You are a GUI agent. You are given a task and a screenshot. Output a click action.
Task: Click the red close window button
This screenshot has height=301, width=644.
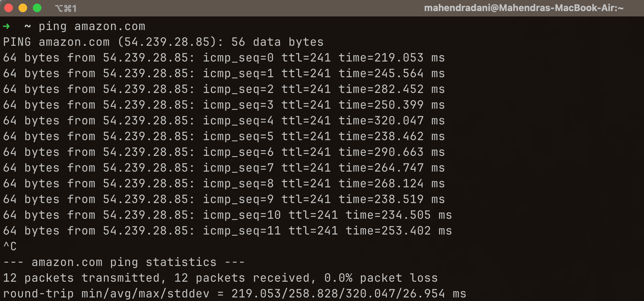tap(8, 7)
